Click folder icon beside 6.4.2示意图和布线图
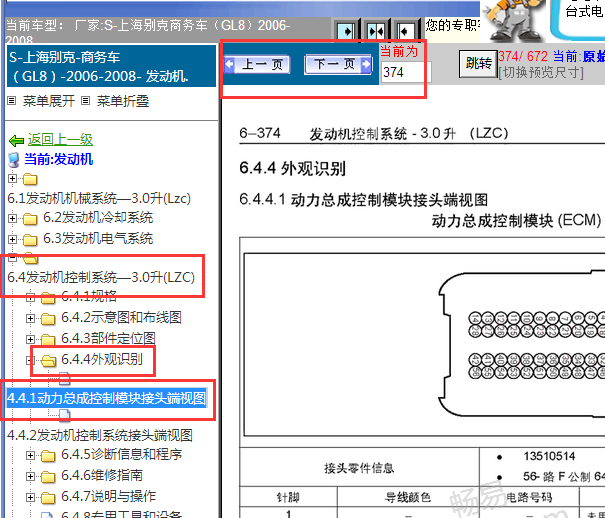This screenshot has height=518, width=605. pyautogui.click(x=48, y=319)
